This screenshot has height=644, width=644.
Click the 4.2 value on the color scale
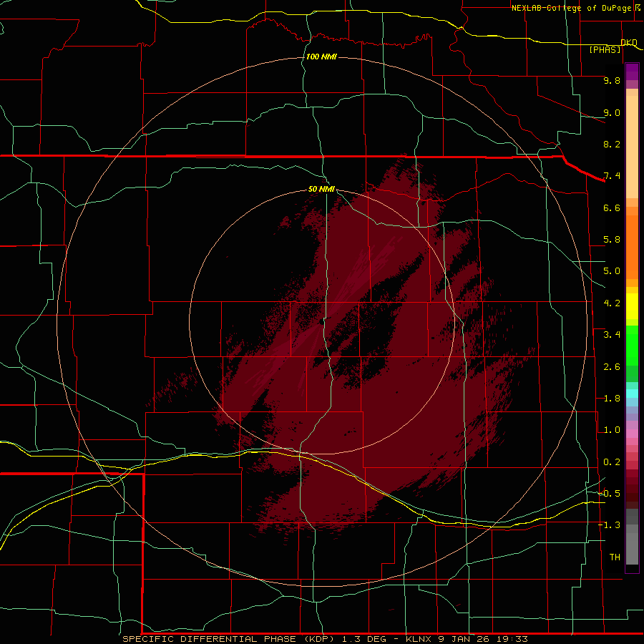pos(612,303)
